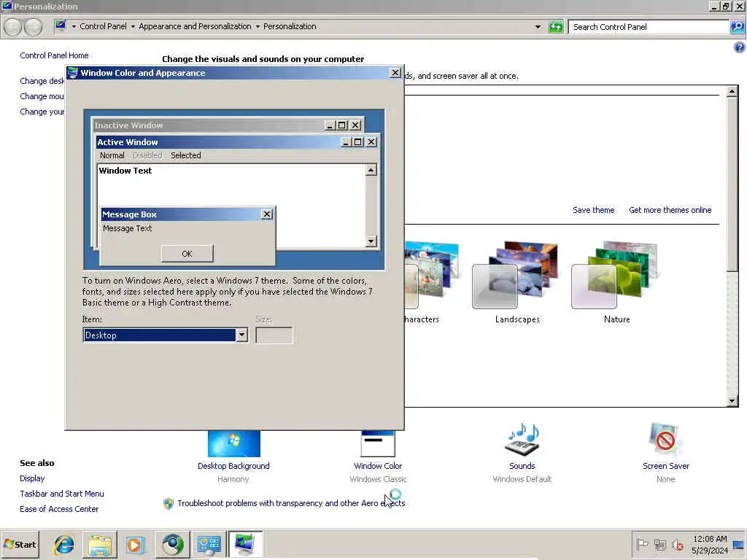Open the Item combo box dropdown
The image size is (747, 560).
click(x=242, y=335)
